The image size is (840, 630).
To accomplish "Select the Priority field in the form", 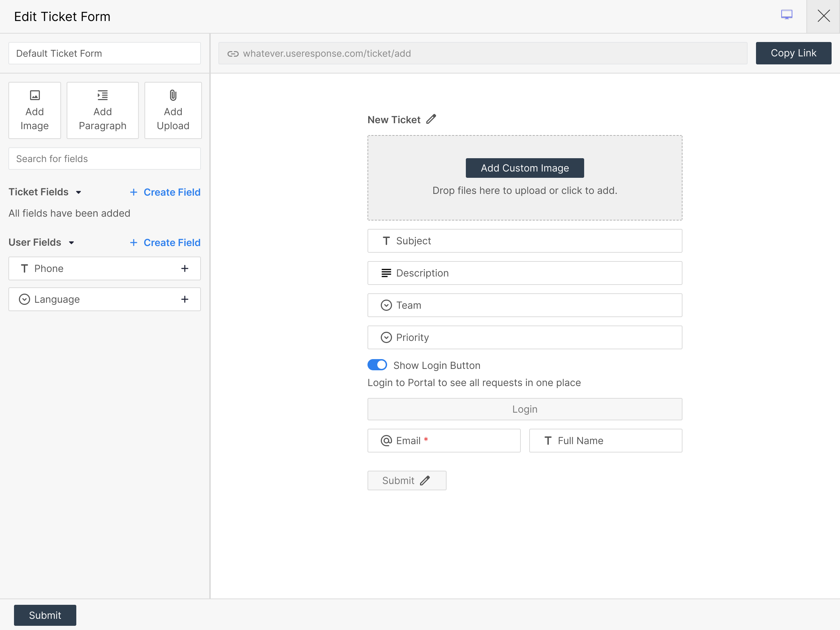I will (x=525, y=338).
